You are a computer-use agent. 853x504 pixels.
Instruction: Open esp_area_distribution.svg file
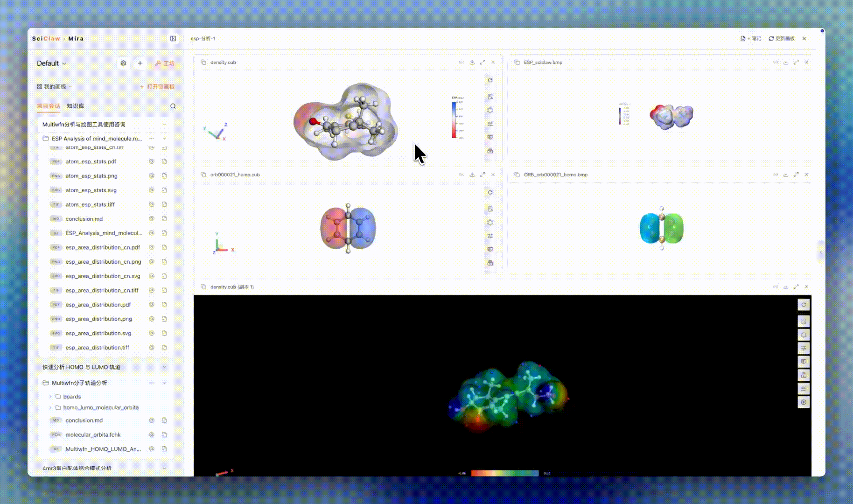(98, 333)
